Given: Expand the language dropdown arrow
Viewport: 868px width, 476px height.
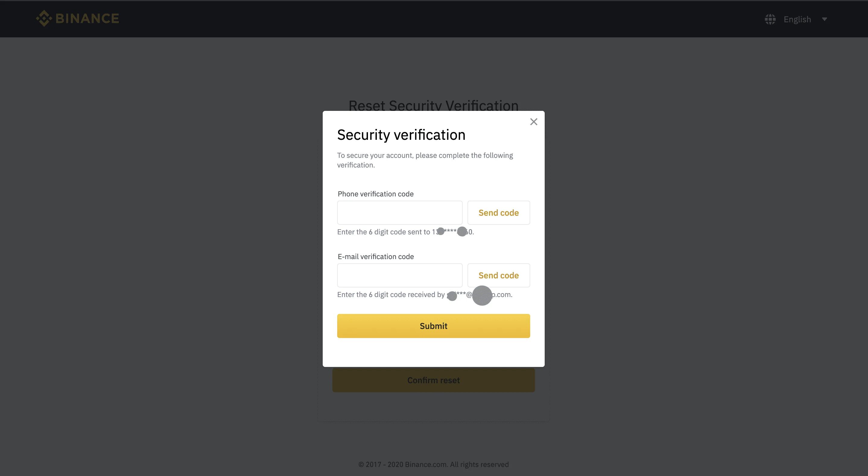Looking at the screenshot, I should (824, 19).
